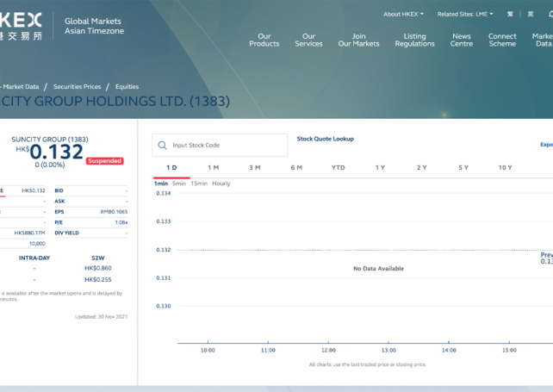This screenshot has height=392, width=553.
Task: Go to Equities breadcrumb
Action: click(127, 86)
